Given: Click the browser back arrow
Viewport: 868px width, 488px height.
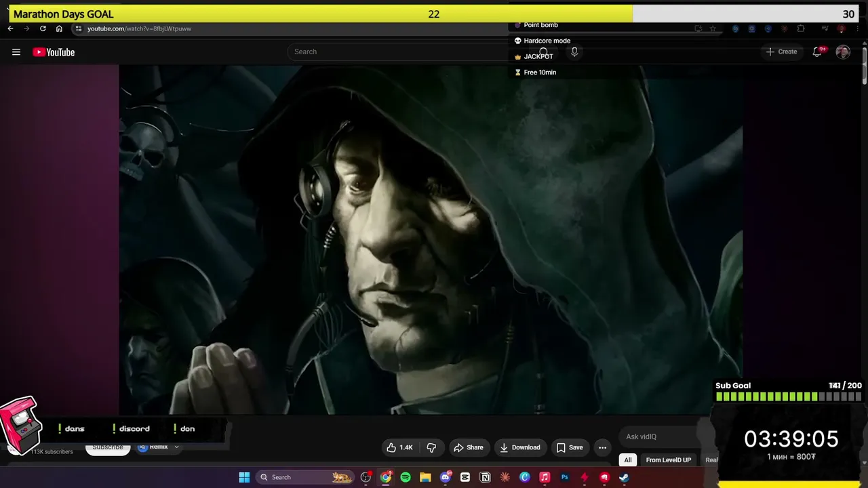Looking at the screenshot, I should click(10, 28).
